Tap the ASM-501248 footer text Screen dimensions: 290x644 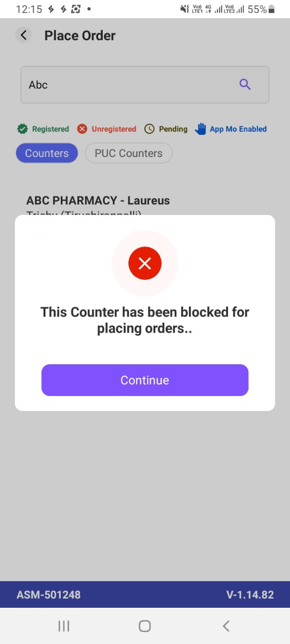[x=48, y=595]
